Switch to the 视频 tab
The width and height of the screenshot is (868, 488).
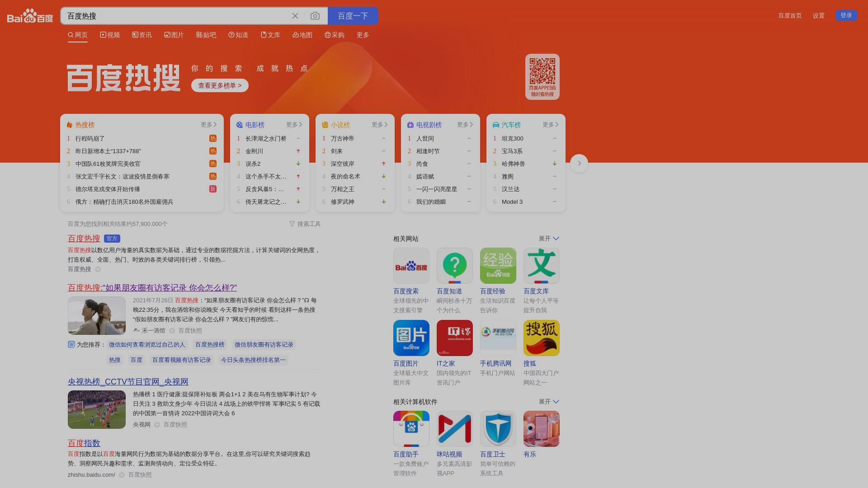click(x=110, y=35)
